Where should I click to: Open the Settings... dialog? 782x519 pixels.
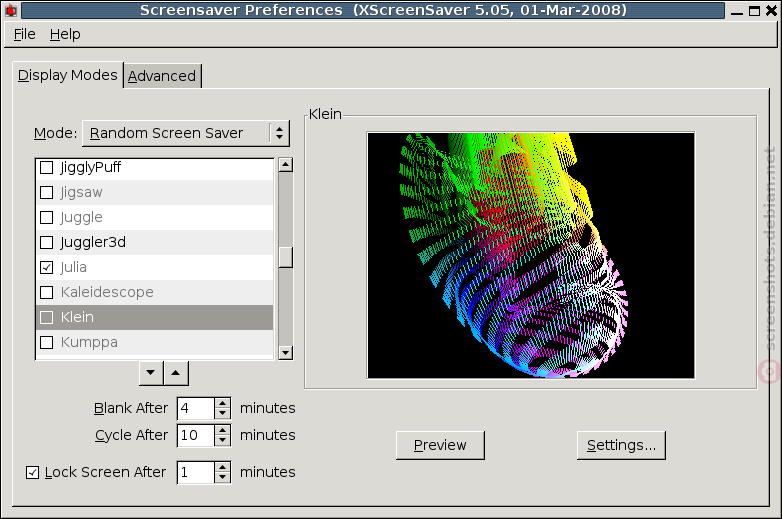pos(621,445)
